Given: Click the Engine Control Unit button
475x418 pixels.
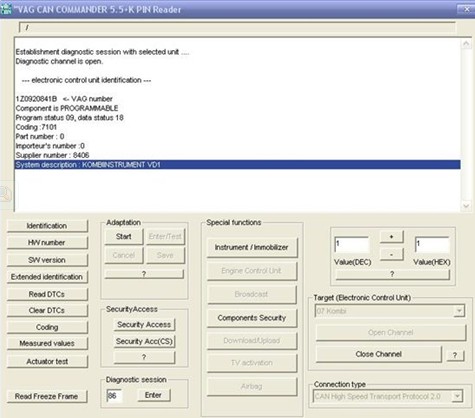Looking at the screenshot, I should click(x=252, y=271).
